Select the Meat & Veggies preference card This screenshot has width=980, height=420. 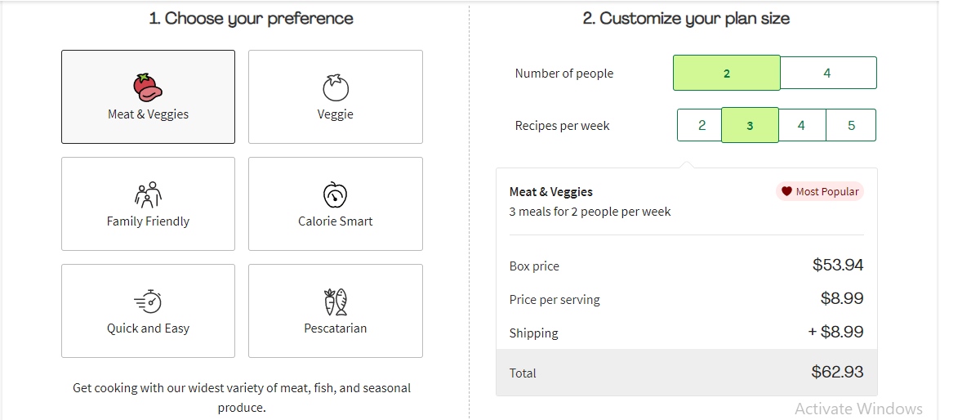coord(148,97)
